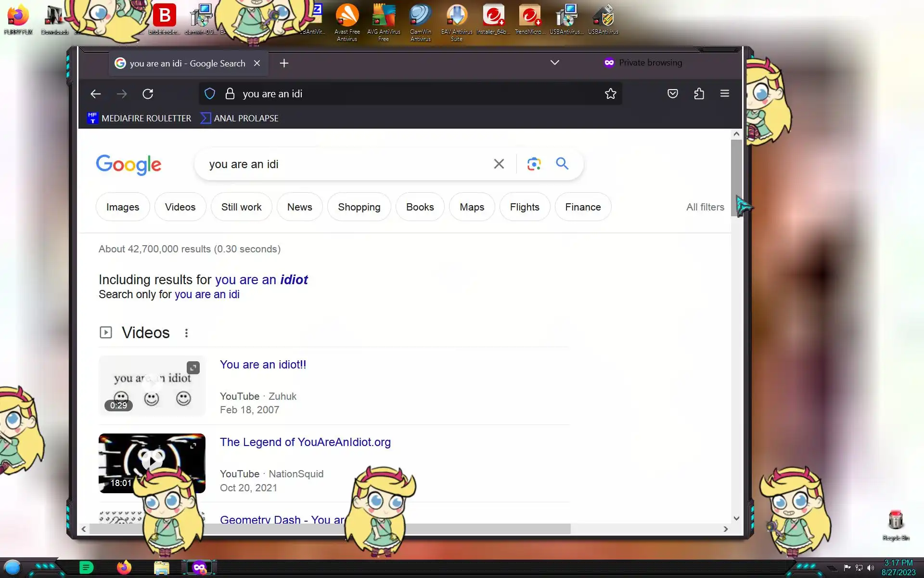The width and height of the screenshot is (924, 578).
Task: Open Firefox from the taskbar
Action: [124, 567]
